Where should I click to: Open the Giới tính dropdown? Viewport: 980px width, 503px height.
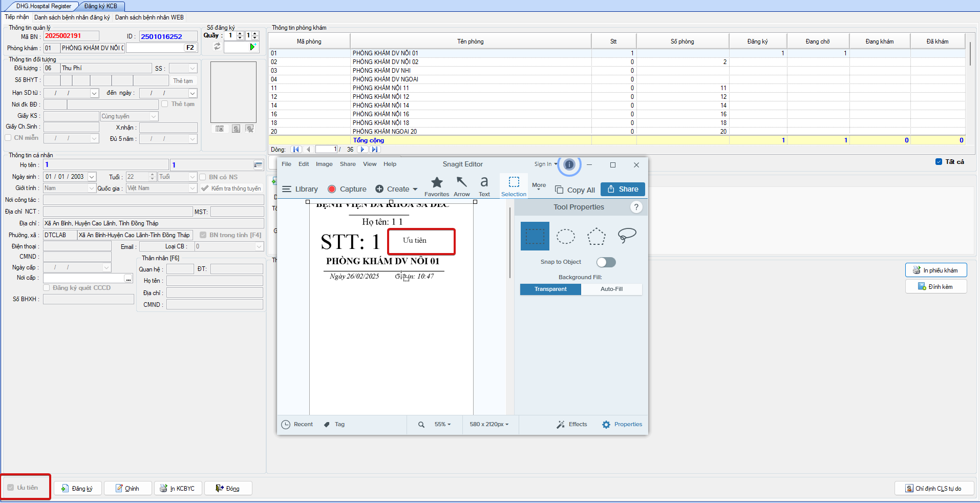click(92, 188)
